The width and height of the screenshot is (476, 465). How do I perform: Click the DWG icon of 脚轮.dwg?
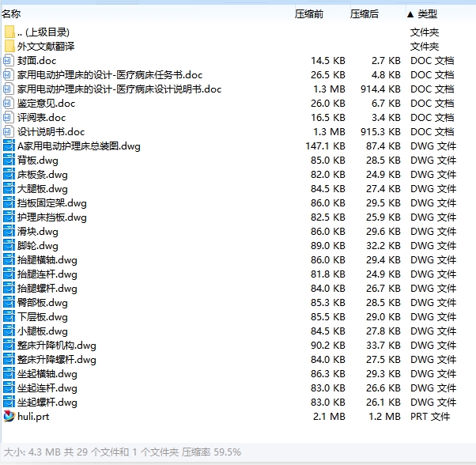click(9, 246)
